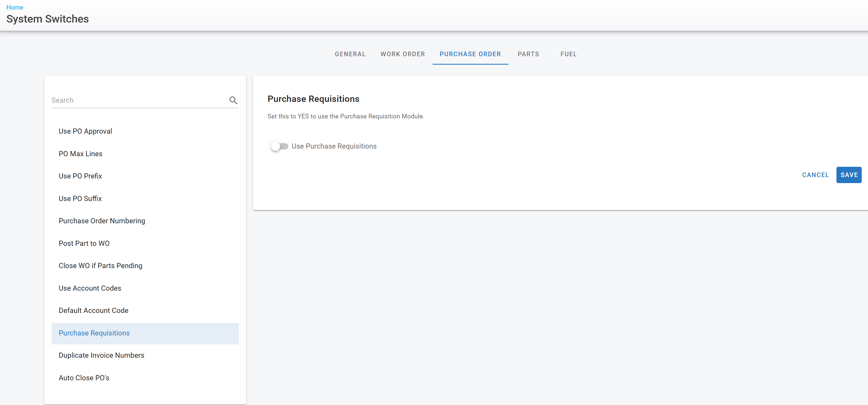Toggle the Use Purchase Requisitions switch
Viewport: 868px width, 405px height.
coord(279,146)
